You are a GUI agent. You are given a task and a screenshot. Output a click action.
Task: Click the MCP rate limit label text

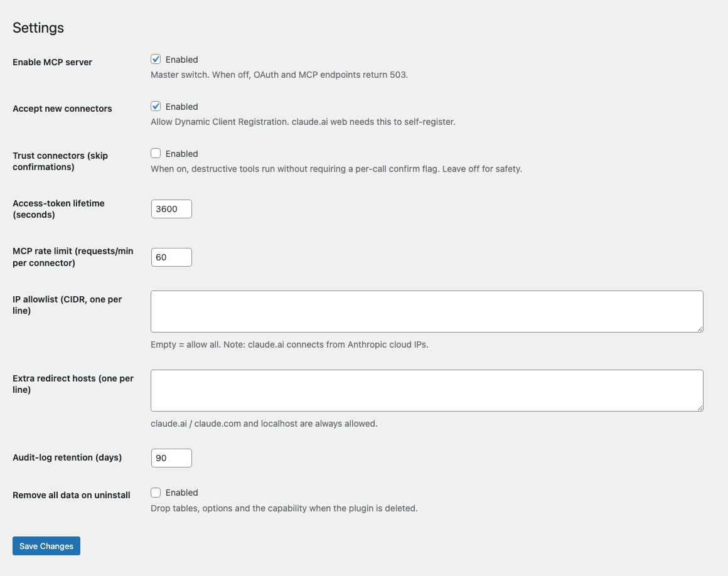pyautogui.click(x=73, y=257)
